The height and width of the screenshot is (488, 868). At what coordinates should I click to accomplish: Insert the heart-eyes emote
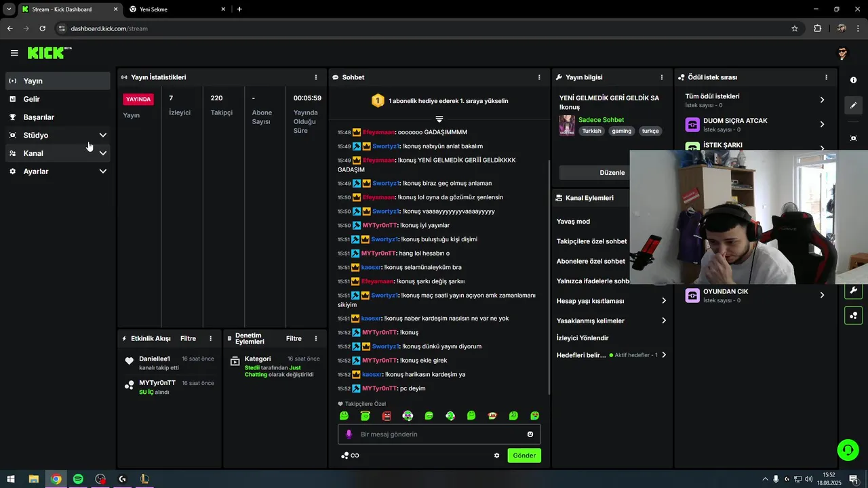pyautogui.click(x=535, y=415)
